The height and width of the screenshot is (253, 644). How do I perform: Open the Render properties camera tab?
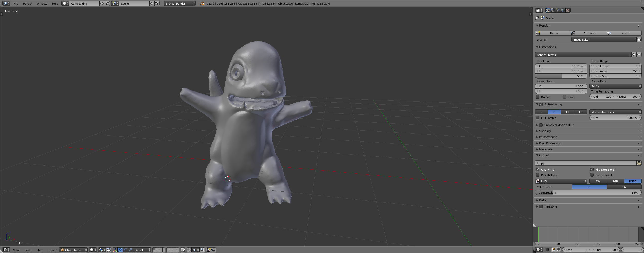point(548,10)
